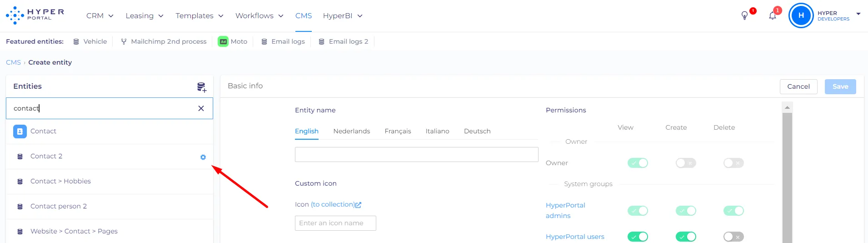
Task: Switch to the English language tab
Action: point(307,131)
